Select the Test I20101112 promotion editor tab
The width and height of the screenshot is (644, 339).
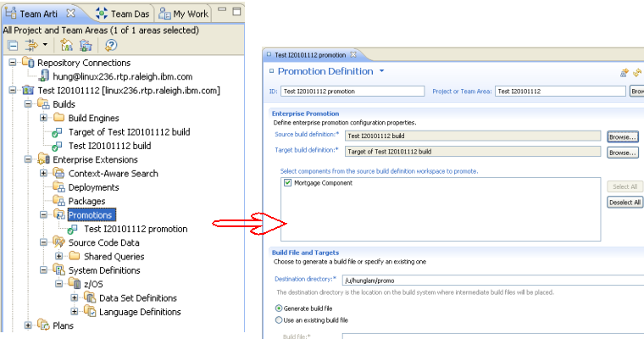tap(310, 55)
